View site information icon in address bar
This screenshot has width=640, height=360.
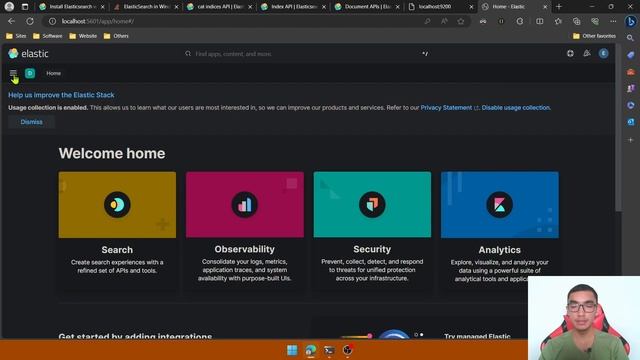[x=52, y=21]
